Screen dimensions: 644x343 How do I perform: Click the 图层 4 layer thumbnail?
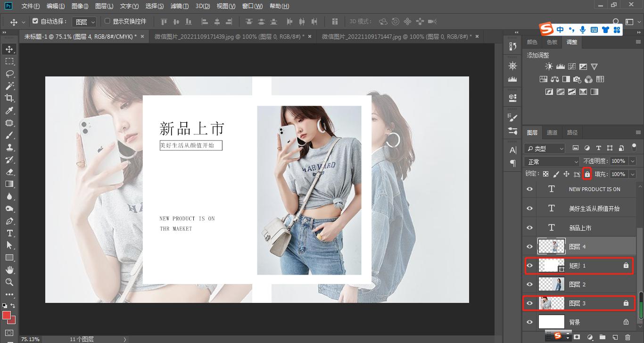click(551, 246)
